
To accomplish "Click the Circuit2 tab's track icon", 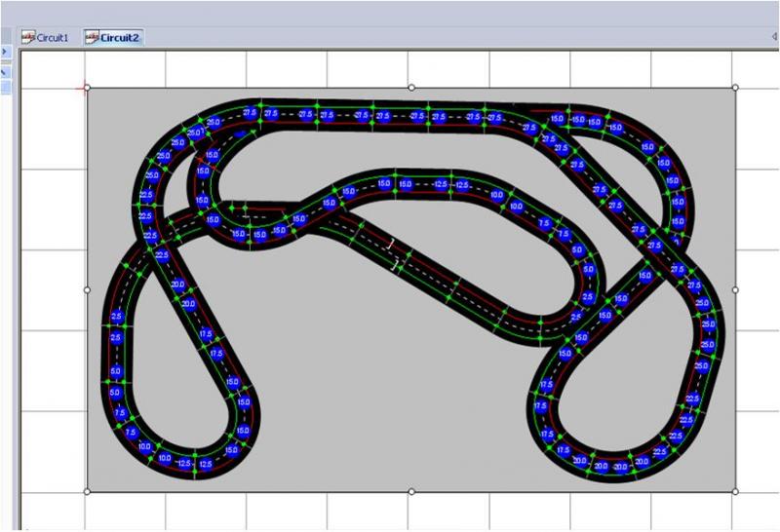I will (x=92, y=37).
